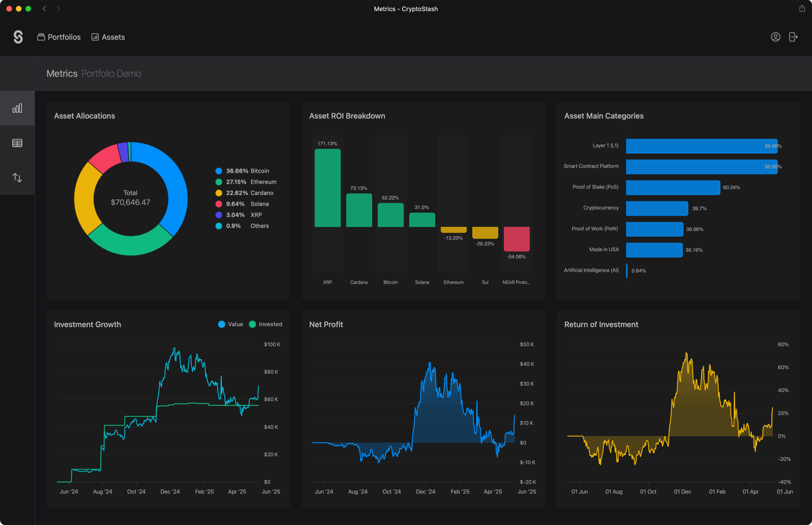The image size is (812, 525).
Task: Click the back navigation arrow
Action: (44, 8)
